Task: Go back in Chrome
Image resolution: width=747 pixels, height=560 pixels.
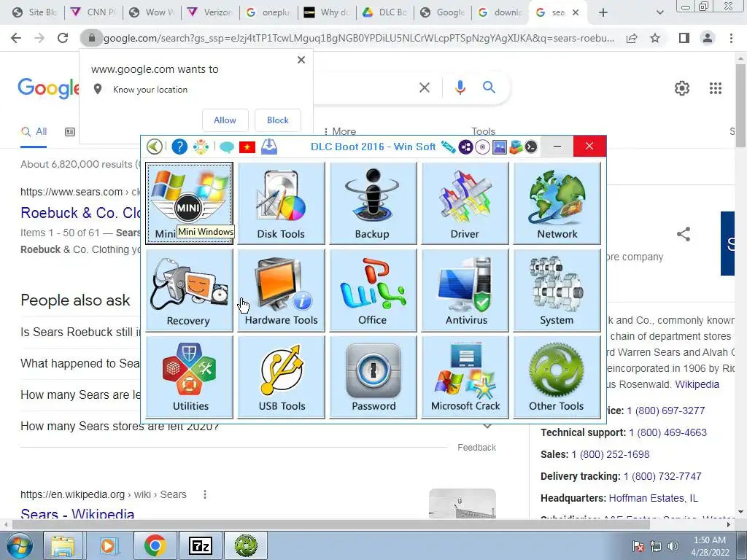Action: tap(16, 38)
